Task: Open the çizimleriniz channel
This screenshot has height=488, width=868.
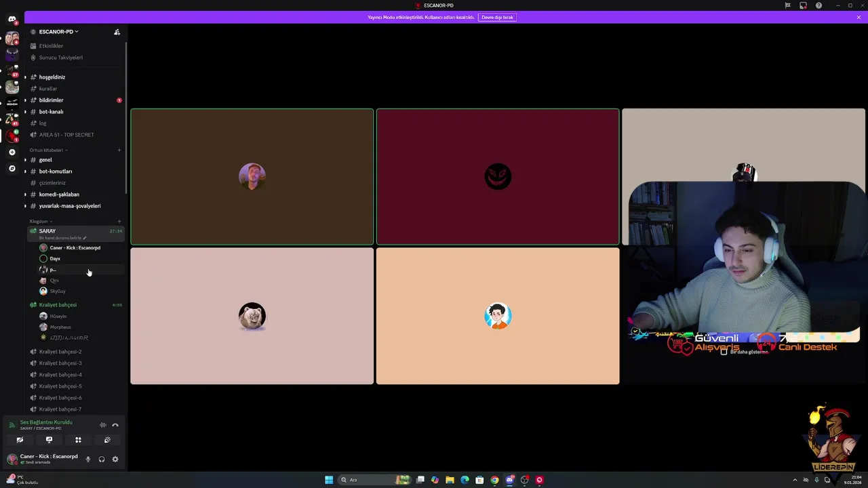Action: click(x=52, y=183)
